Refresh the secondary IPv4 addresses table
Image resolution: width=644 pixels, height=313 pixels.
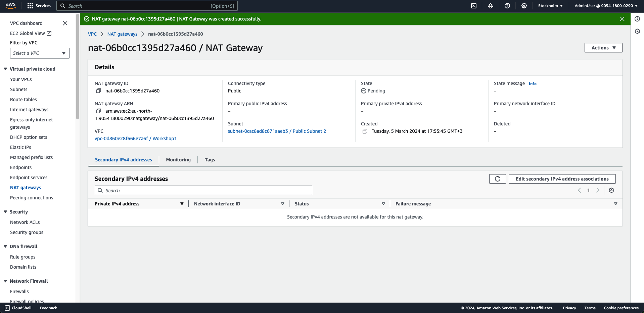click(497, 179)
